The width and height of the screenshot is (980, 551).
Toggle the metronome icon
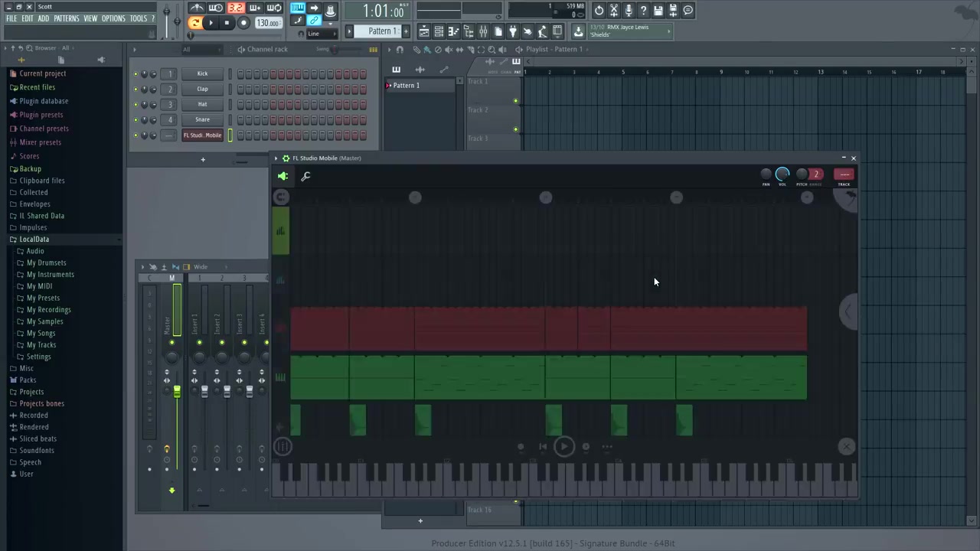(197, 8)
